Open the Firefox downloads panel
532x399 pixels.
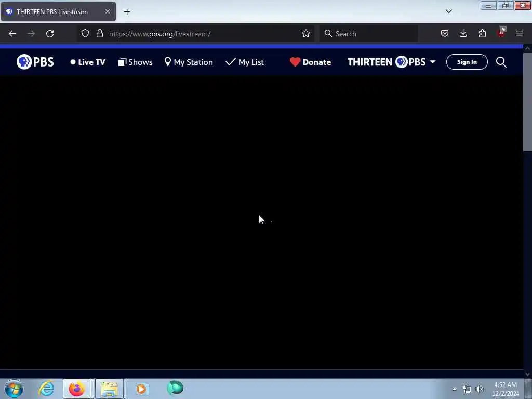point(463,34)
